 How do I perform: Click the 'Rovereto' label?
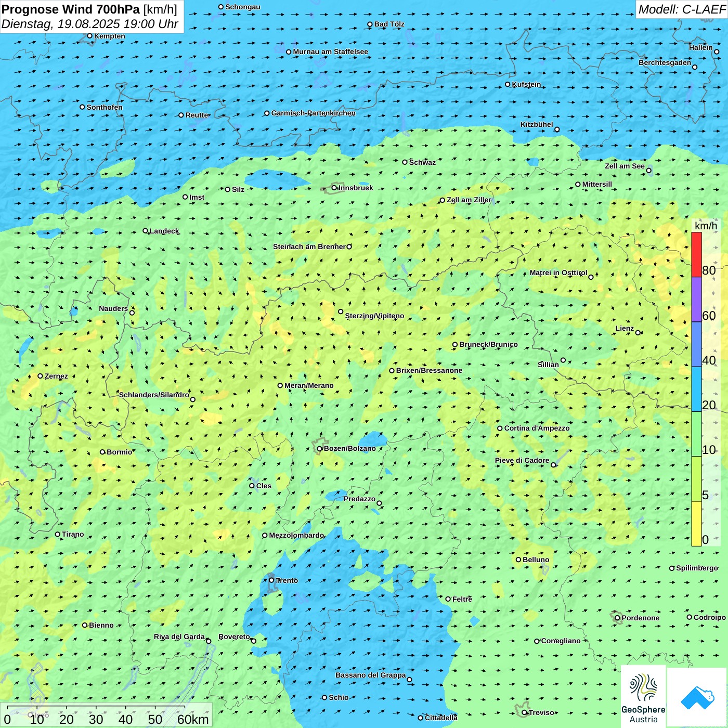click(x=235, y=636)
